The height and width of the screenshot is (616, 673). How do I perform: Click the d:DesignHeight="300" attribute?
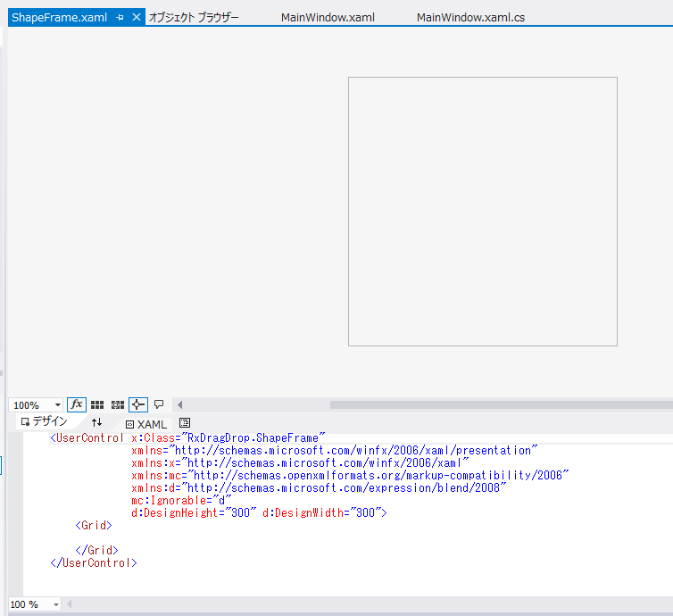point(194,512)
